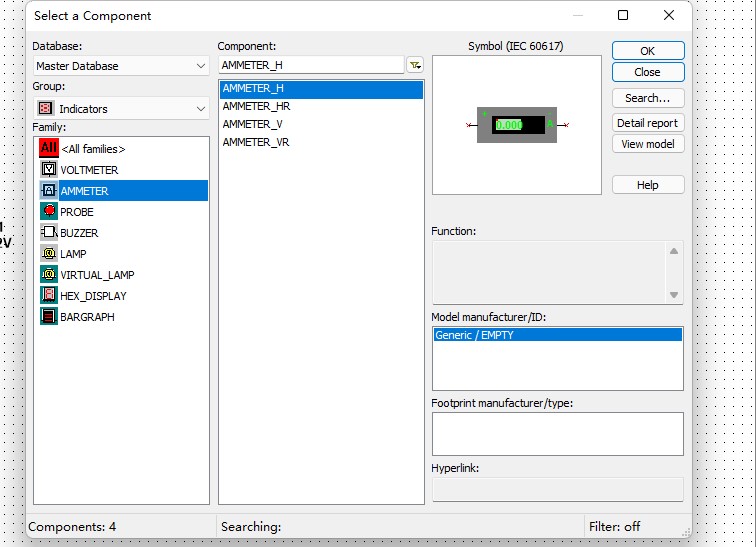The image size is (756, 547).
Task: Click the AMMETER family icon
Action: 49,190
